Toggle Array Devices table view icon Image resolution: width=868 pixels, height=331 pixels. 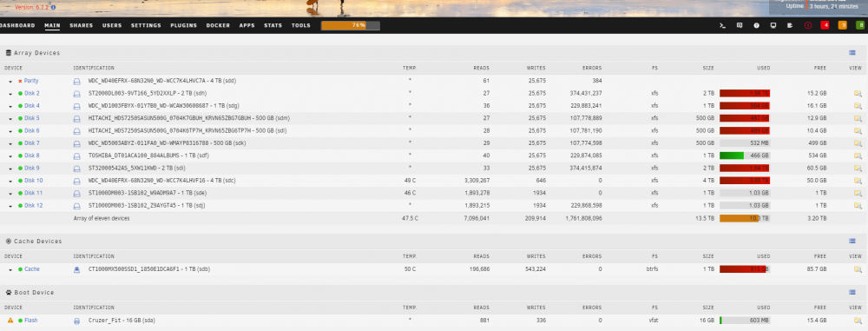pyautogui.click(x=852, y=53)
